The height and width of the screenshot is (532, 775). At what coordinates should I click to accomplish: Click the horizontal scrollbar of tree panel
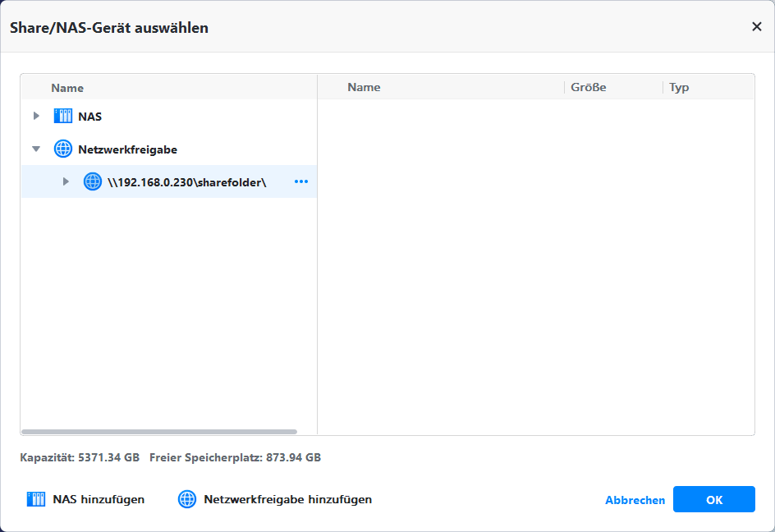coord(158,431)
